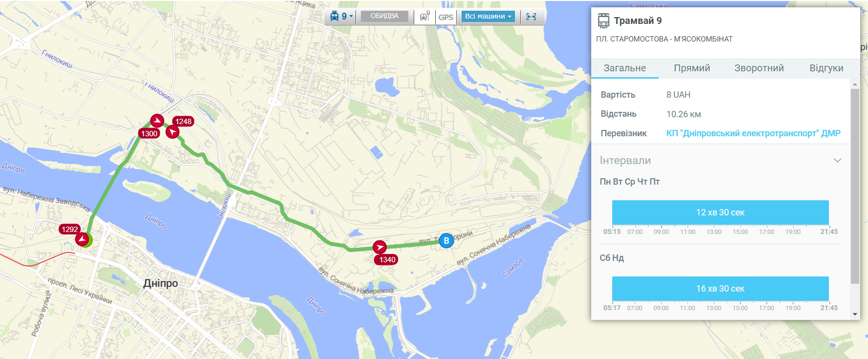Open the Відгуки tab
Image resolution: width=868 pixels, height=359 pixels.
click(x=826, y=68)
